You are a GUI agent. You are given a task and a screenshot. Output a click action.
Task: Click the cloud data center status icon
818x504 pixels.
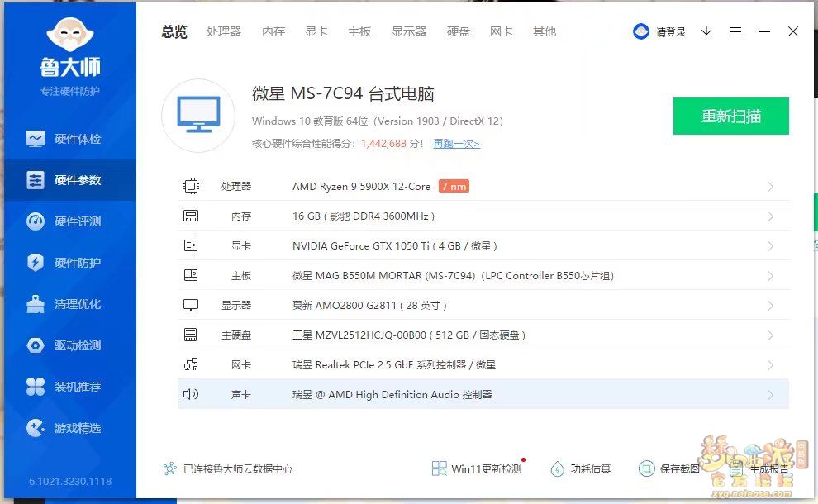[170, 468]
